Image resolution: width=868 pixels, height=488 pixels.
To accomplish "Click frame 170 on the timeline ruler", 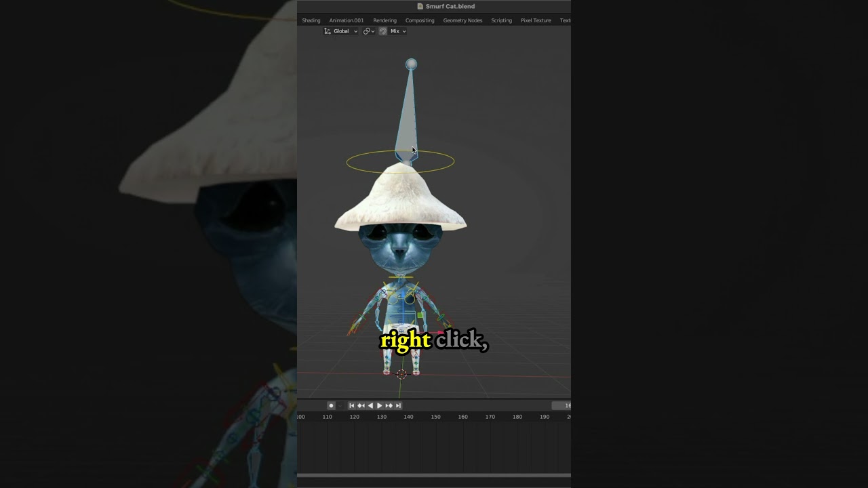I will [x=490, y=417].
